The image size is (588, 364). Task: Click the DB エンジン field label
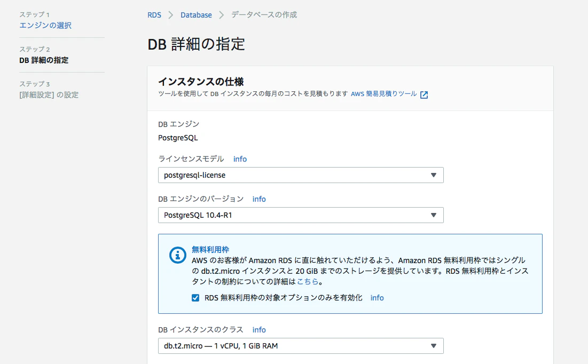(x=178, y=124)
